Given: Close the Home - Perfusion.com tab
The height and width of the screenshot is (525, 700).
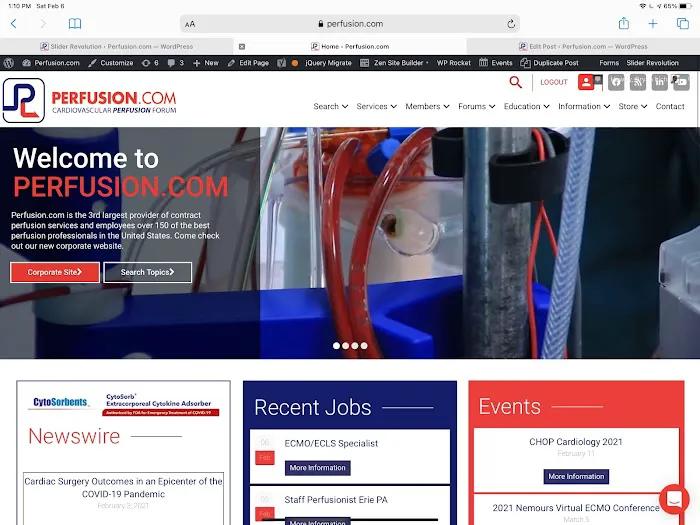Looking at the screenshot, I should tap(242, 46).
